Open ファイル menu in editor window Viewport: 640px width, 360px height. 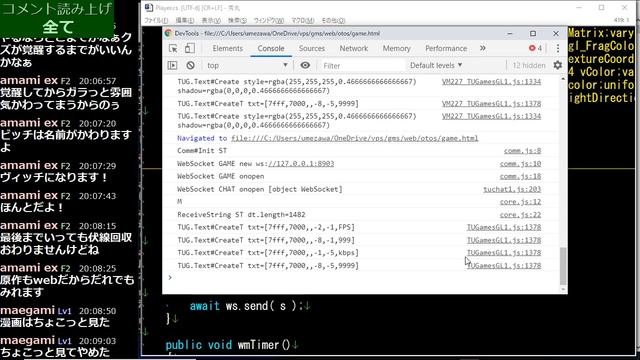pos(156,20)
